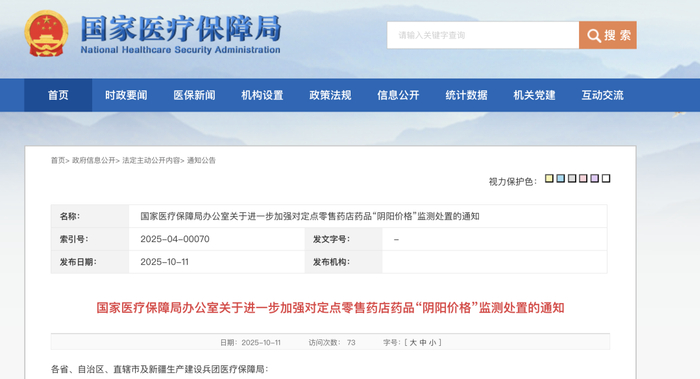Select the gray eye-protection color swatch
Viewport: 700px width, 379px height.
pos(572,179)
